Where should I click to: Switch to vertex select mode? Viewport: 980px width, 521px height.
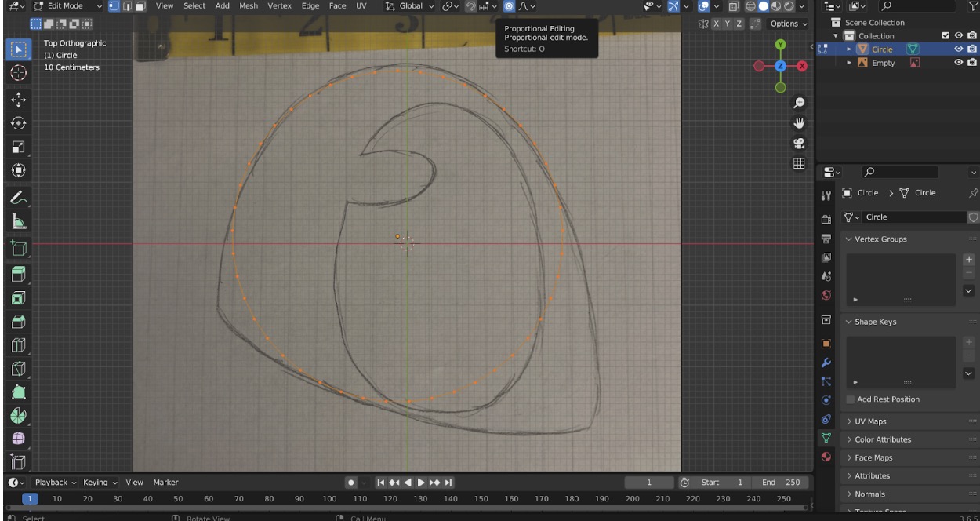point(114,5)
